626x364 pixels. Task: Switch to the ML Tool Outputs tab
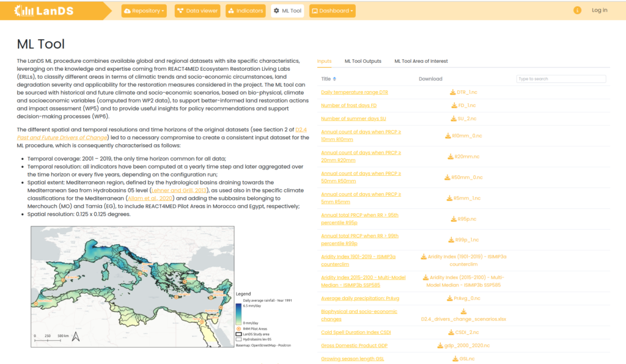coord(363,61)
